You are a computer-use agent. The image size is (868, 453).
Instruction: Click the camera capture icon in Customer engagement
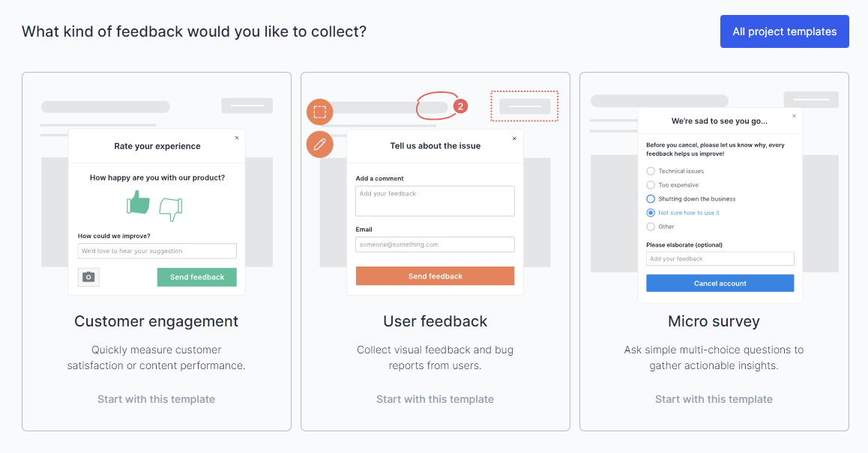(x=88, y=276)
